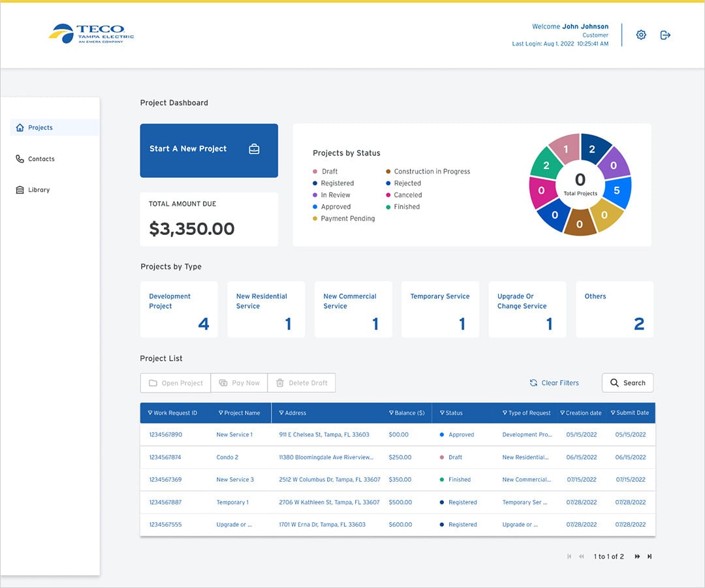Go to the last page of results
The height and width of the screenshot is (588, 705).
click(650, 557)
